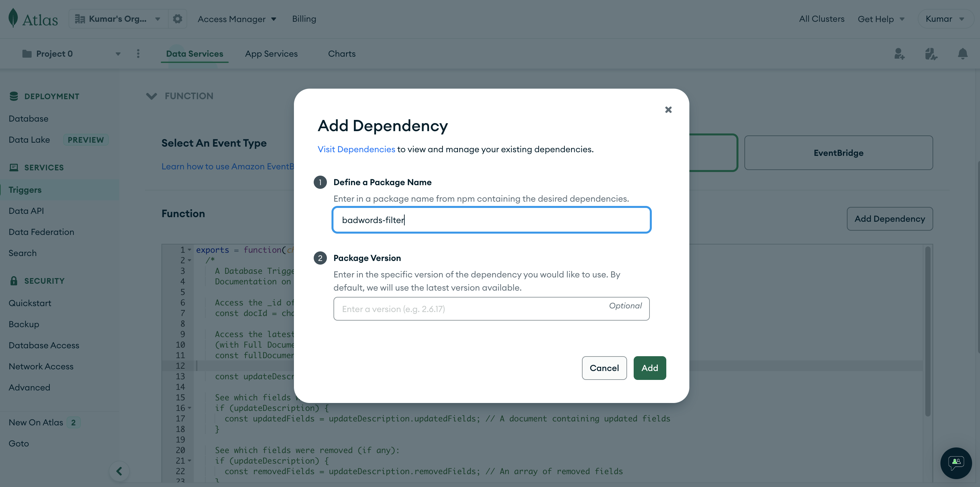Viewport: 980px width, 487px height.
Task: Collapse the sidebar with the arrow button
Action: pyautogui.click(x=119, y=471)
